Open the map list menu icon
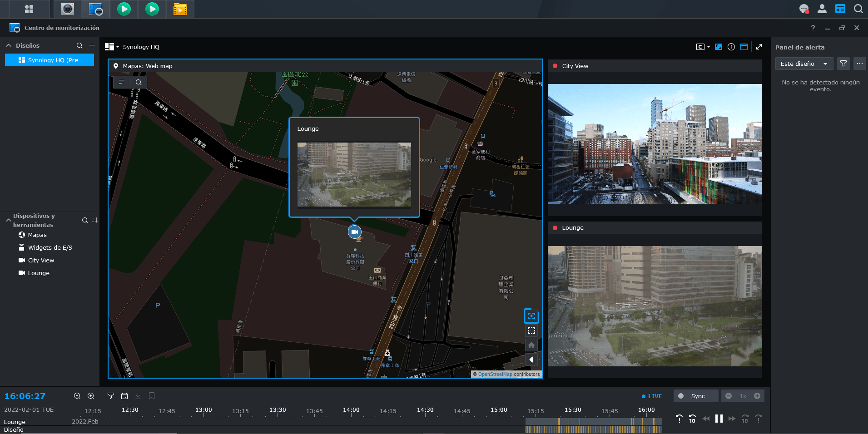868x434 pixels. pos(121,82)
